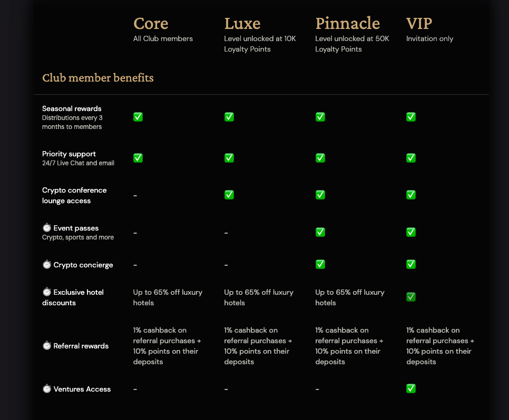Screen dimensions: 509x420
Task: Click Pinnacle checkmark for Event passes
Action: 320,232
